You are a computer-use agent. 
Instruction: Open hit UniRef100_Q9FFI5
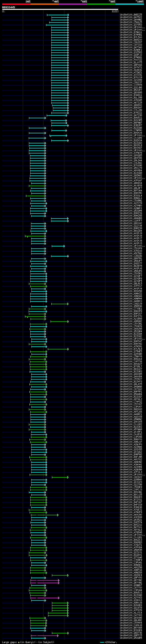tap(131, 635)
